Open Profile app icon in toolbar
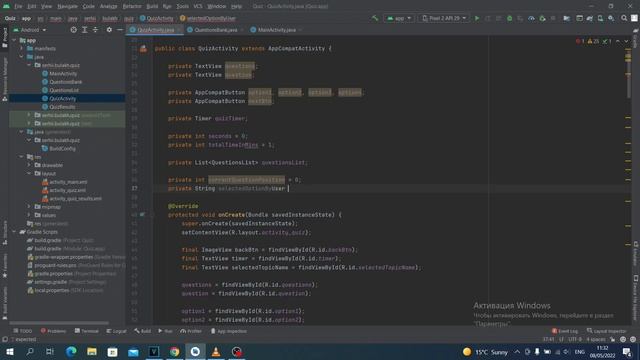Image resolution: width=640 pixels, height=360 pixels. click(x=531, y=18)
